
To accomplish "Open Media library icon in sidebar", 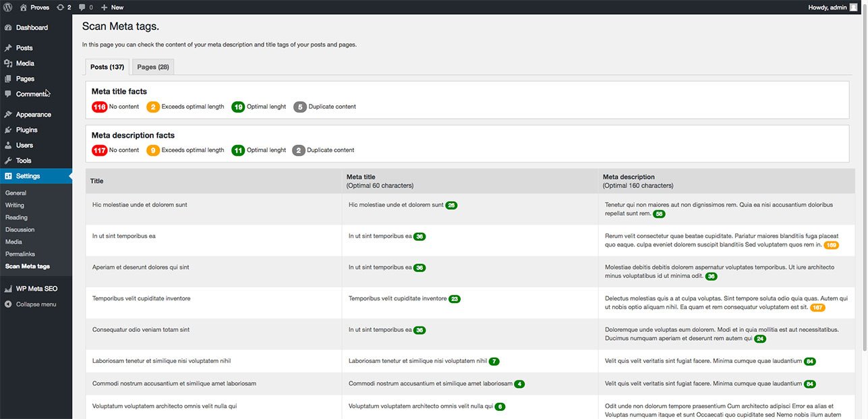I will (x=8, y=63).
